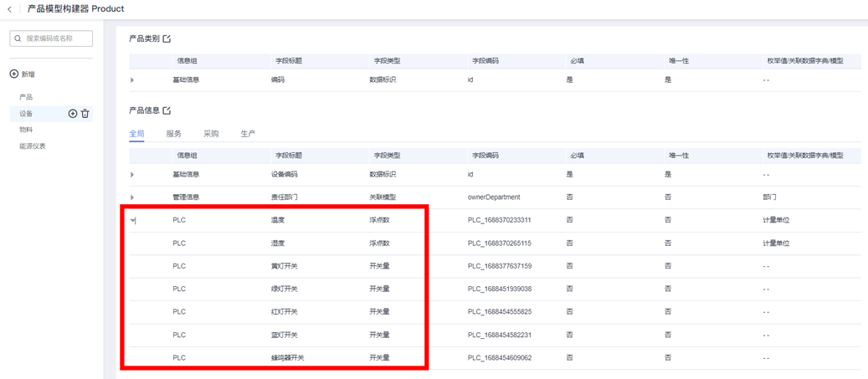
Task: Switch to the 生产 tab
Action: click(x=248, y=134)
